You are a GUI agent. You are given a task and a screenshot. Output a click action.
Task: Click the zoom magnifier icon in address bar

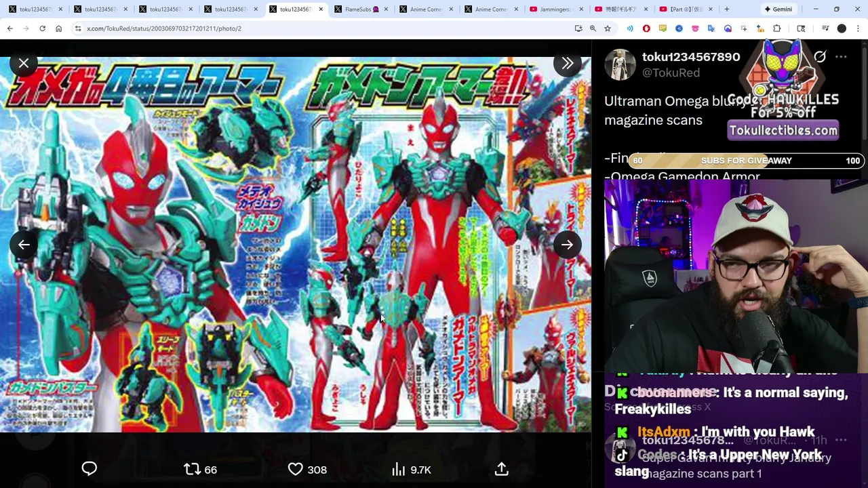(593, 28)
